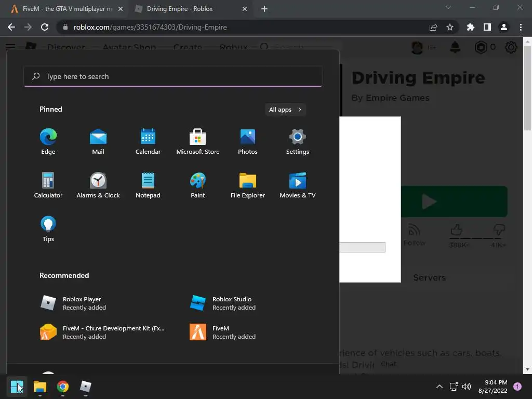Open the Chrome extensions puzzle icon

471,27
